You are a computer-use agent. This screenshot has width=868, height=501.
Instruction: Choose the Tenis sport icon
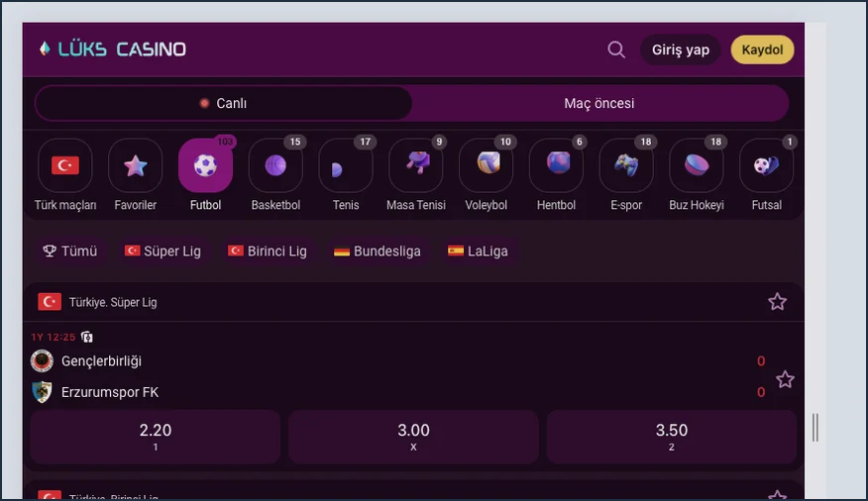click(x=346, y=165)
